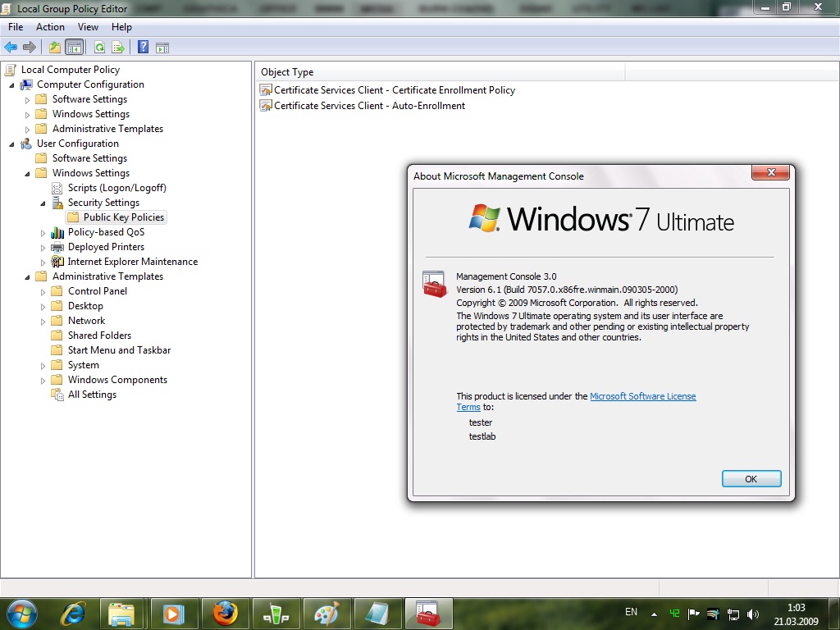840x630 pixels.
Task: Click the Policy-based QoS chart icon
Action: tap(57, 232)
